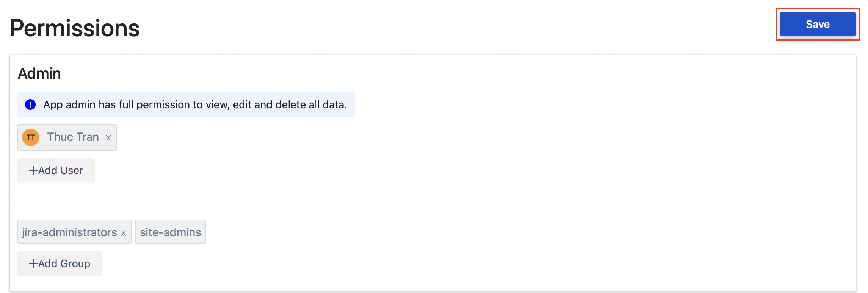Click the Add User button label
Screen dimensions: 868x293
(61, 171)
